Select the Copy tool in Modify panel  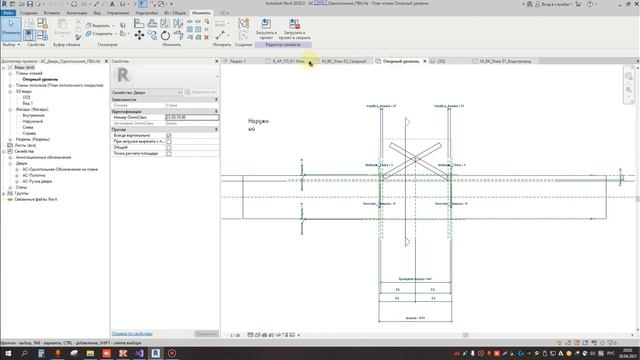tap(152, 36)
